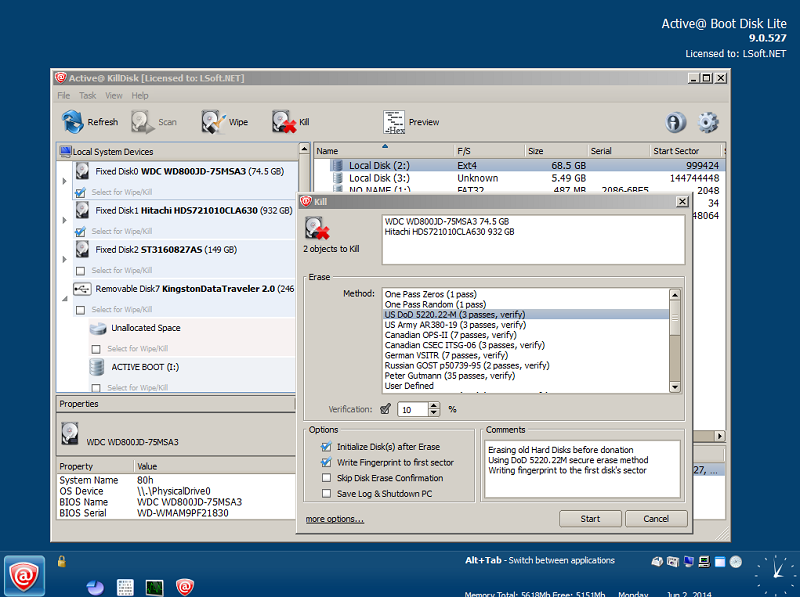This screenshot has width=800, height=597.
Task: Click the Method list scroll down arrow
Action: tap(674, 387)
